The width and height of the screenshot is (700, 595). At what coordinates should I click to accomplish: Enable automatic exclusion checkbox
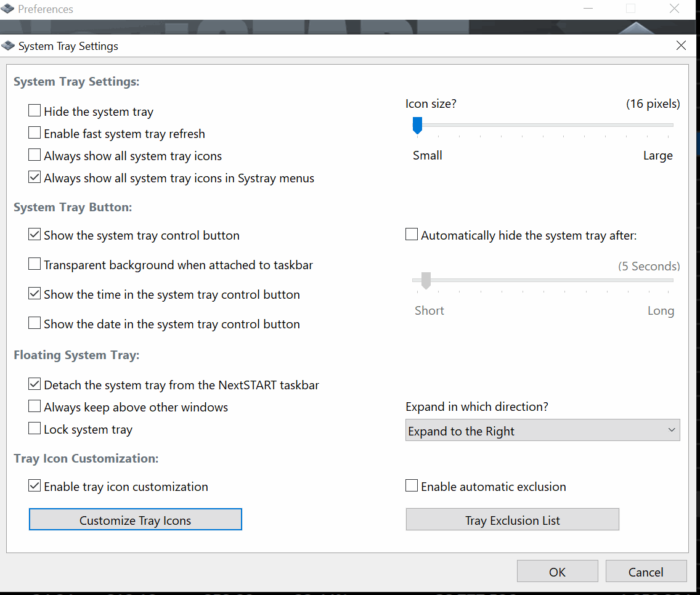pyautogui.click(x=412, y=487)
